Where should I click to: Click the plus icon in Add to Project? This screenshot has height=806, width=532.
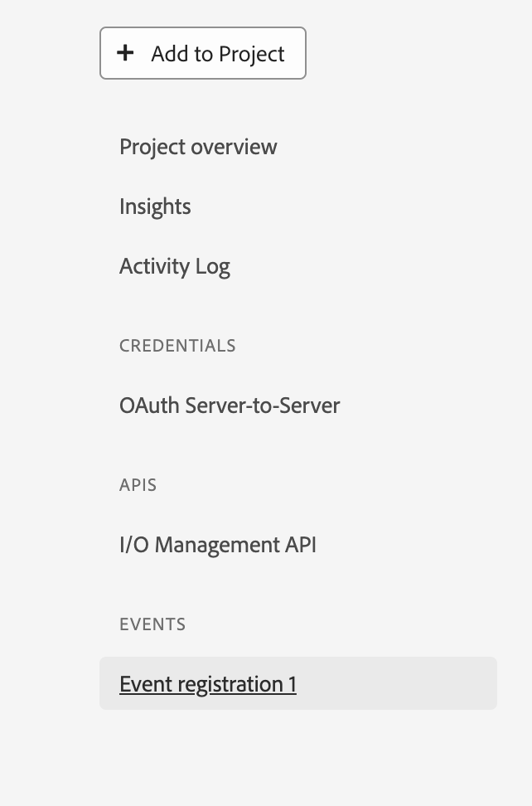tap(125, 53)
